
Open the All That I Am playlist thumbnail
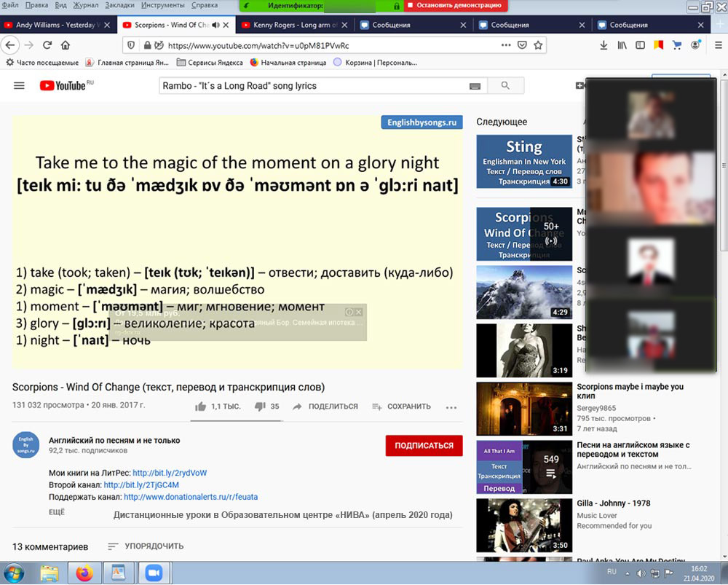(x=524, y=467)
